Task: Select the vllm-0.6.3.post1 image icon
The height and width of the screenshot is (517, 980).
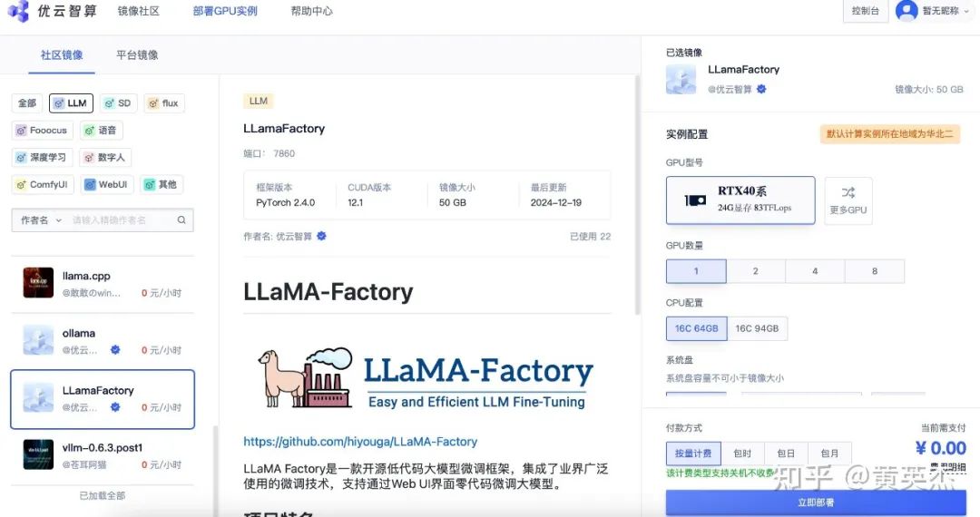Action: coord(38,454)
